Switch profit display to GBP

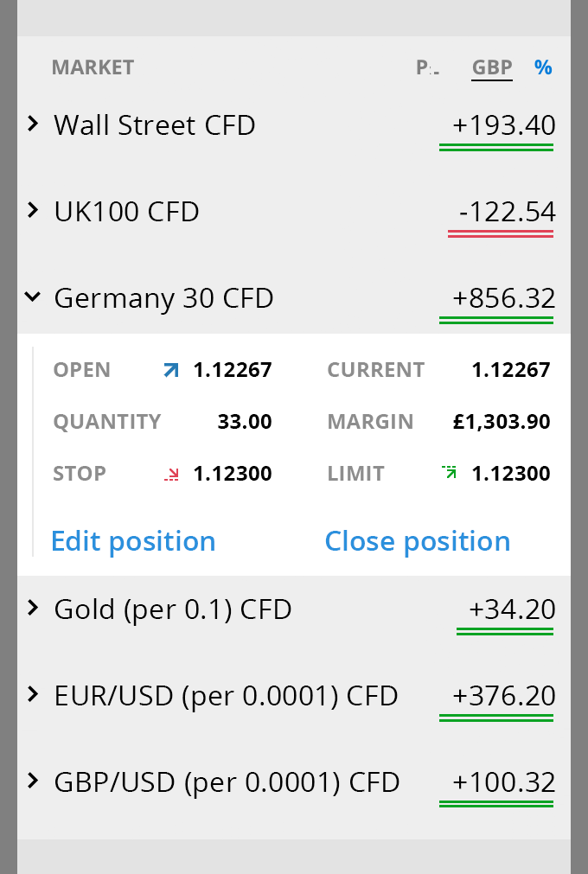click(492, 67)
